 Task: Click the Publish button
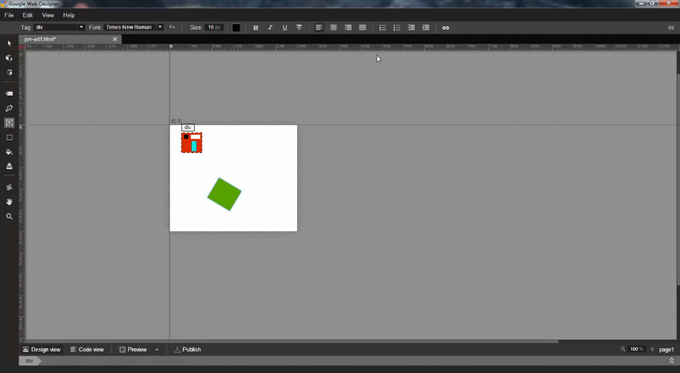pos(188,350)
